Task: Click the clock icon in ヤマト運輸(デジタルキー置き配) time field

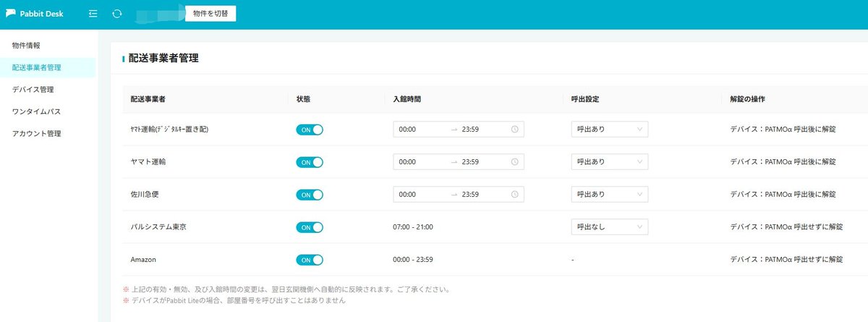Action: tap(515, 130)
